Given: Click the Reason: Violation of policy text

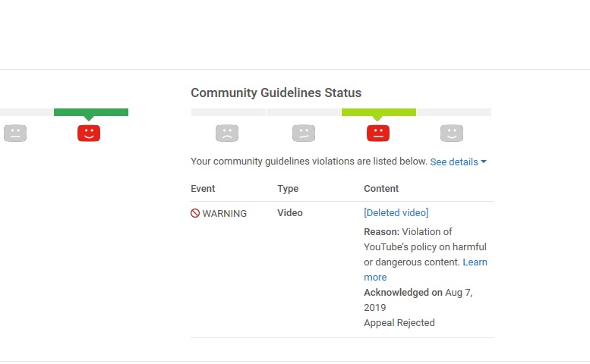Looking at the screenshot, I should (425, 246).
